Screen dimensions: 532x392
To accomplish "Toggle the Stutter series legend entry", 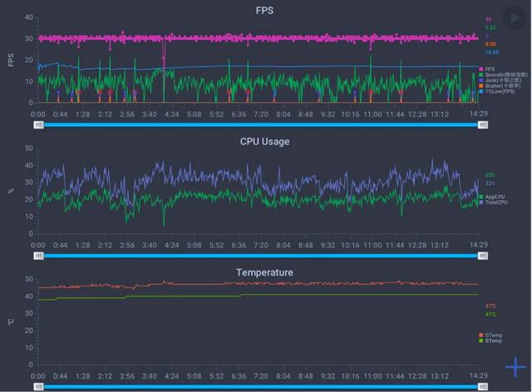I will (x=500, y=86).
